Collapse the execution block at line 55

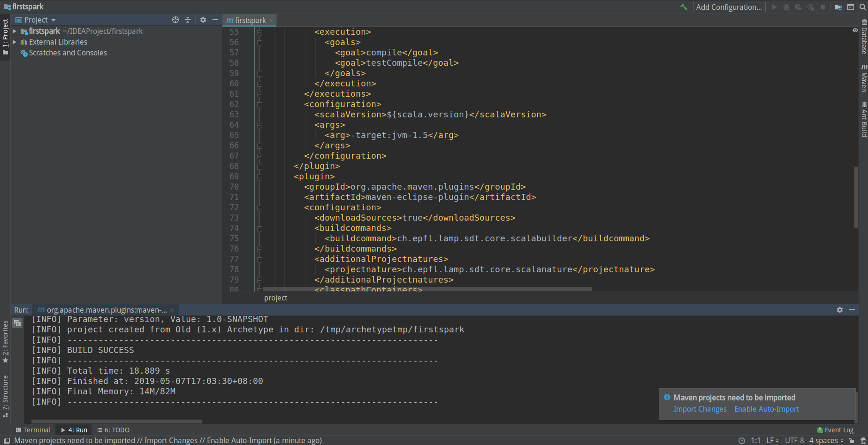(x=259, y=31)
